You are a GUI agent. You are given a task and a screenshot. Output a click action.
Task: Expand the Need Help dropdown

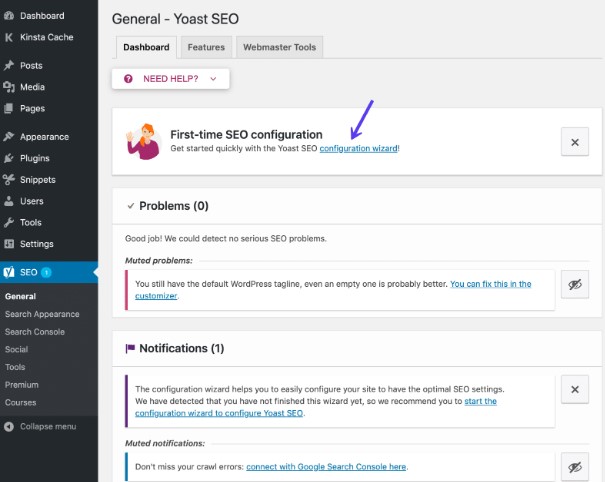pos(171,78)
